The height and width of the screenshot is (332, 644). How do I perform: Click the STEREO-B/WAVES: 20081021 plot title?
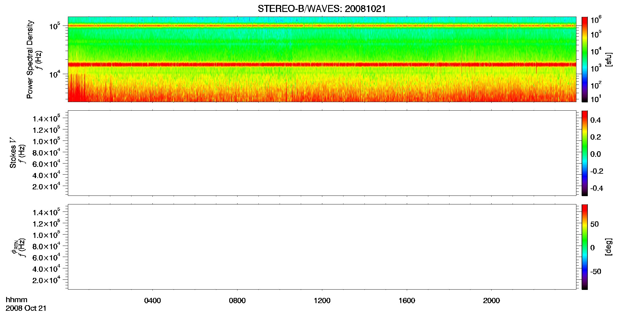pyautogui.click(x=322, y=9)
